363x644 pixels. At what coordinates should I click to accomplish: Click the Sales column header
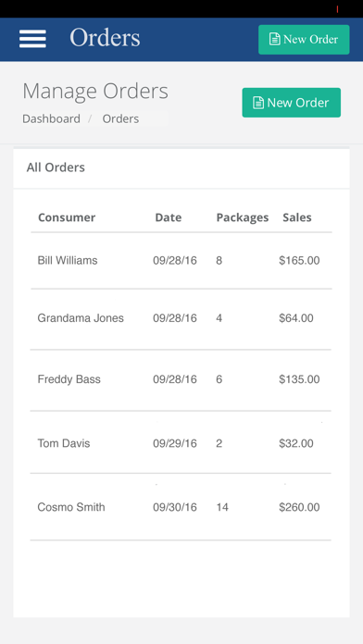[297, 217]
